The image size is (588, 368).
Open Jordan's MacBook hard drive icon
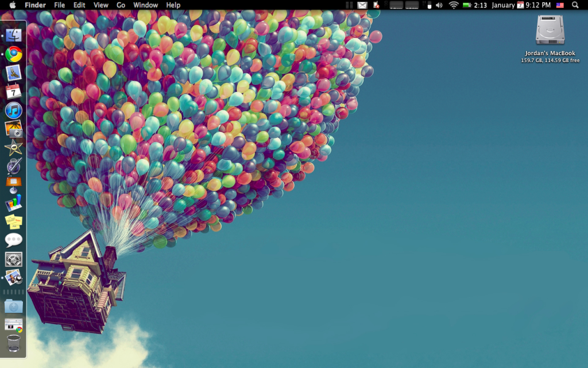[550, 30]
